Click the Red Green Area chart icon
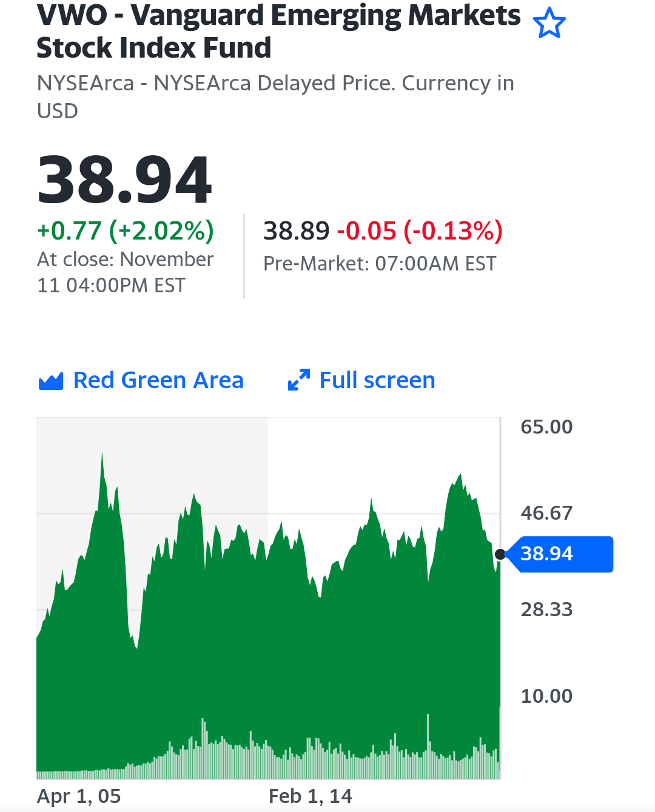The height and width of the screenshot is (812, 655). coord(51,381)
